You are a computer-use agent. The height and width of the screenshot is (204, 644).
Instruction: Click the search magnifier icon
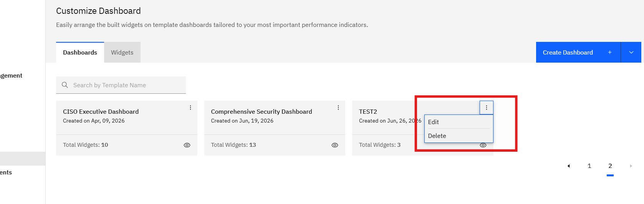point(65,85)
